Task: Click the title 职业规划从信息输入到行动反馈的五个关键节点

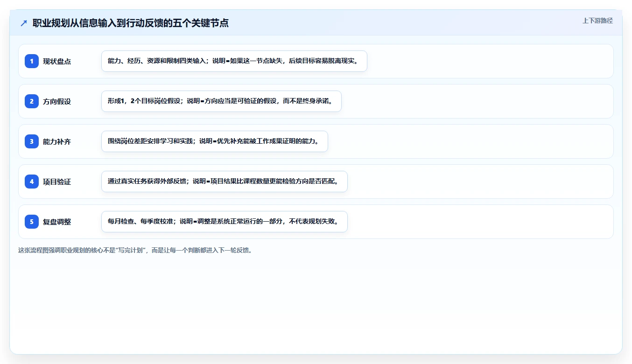Action: pos(131,23)
